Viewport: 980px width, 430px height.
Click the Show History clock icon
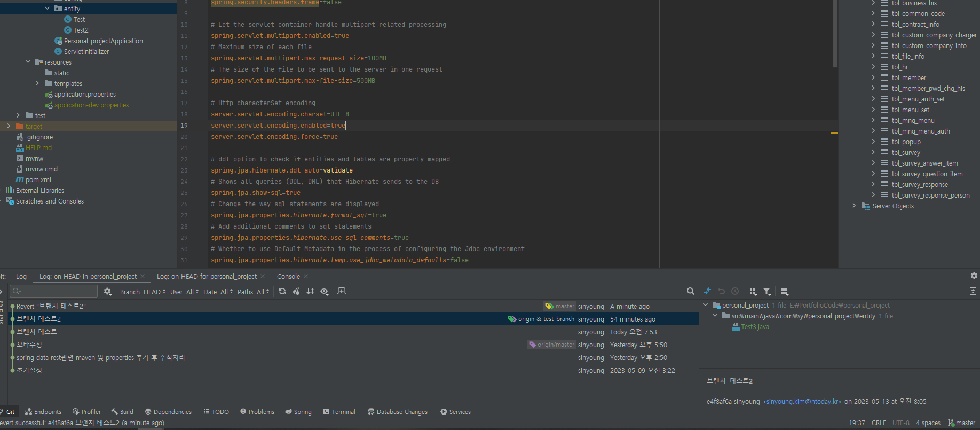click(x=735, y=291)
